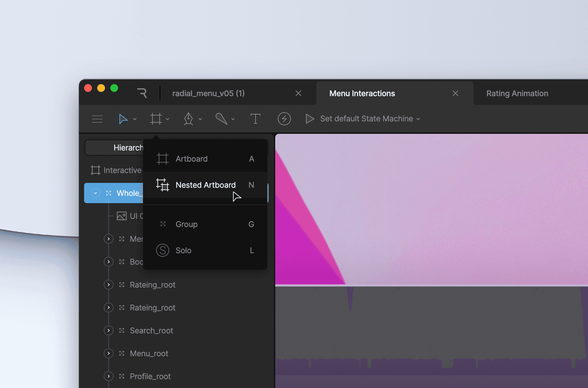
Task: Expand the Profile_root group
Action: coord(109,376)
